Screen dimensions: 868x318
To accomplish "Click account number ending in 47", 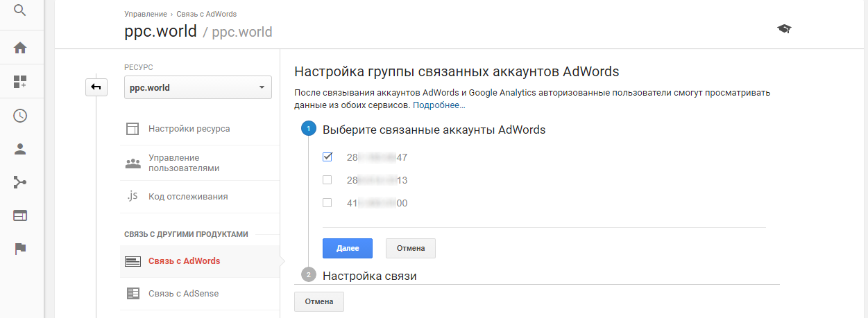I will [377, 157].
